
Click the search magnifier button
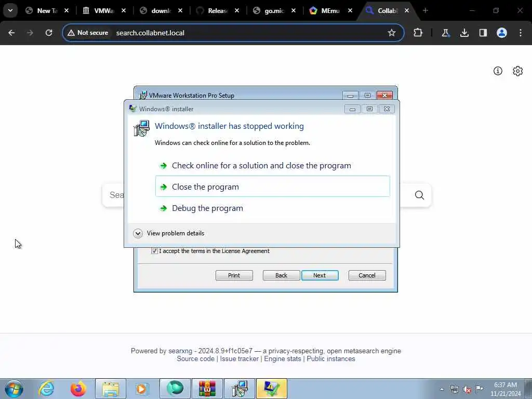pyautogui.click(x=419, y=195)
